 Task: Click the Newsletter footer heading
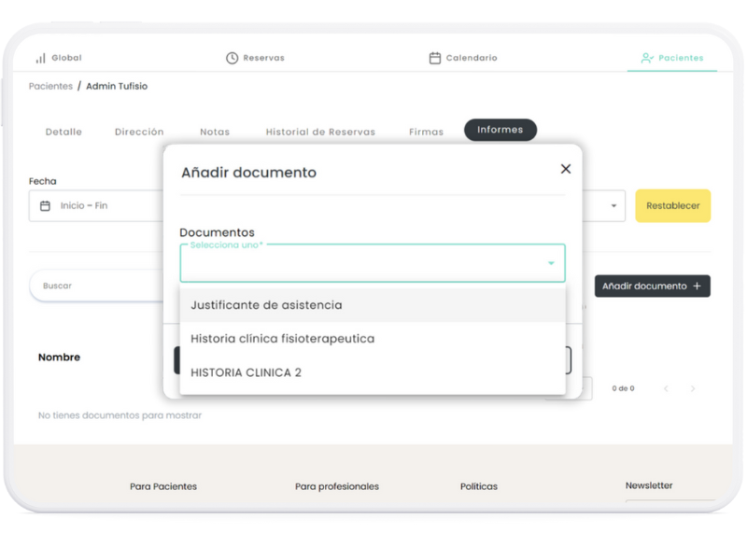pos(649,485)
